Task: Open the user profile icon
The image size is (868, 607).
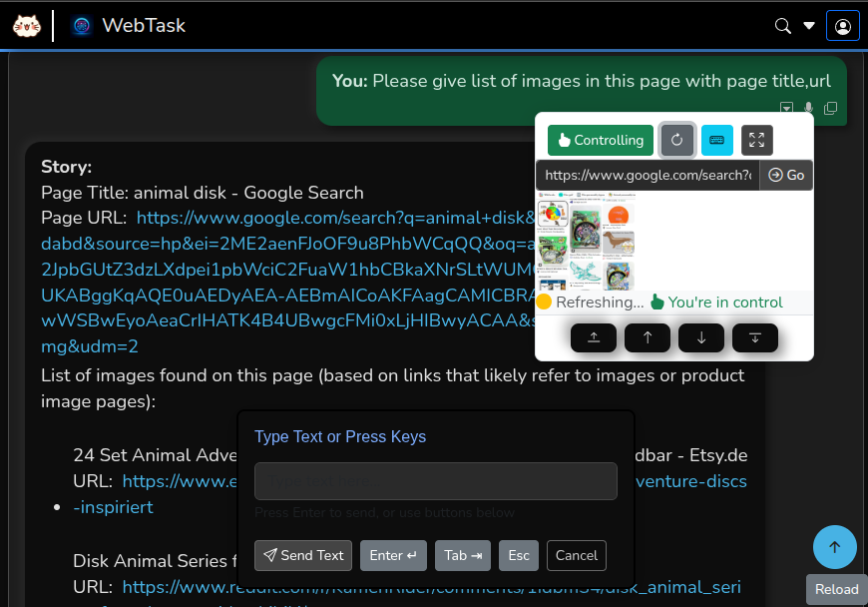Action: tap(843, 26)
